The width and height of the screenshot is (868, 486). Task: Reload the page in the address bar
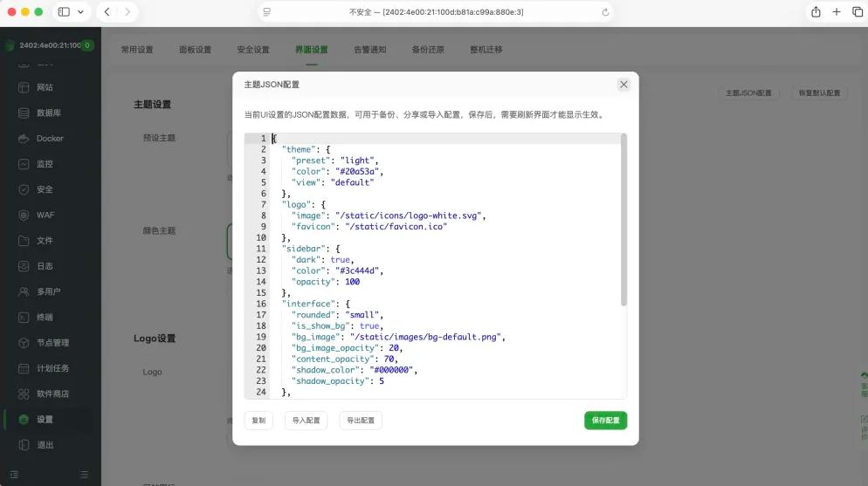(x=605, y=12)
